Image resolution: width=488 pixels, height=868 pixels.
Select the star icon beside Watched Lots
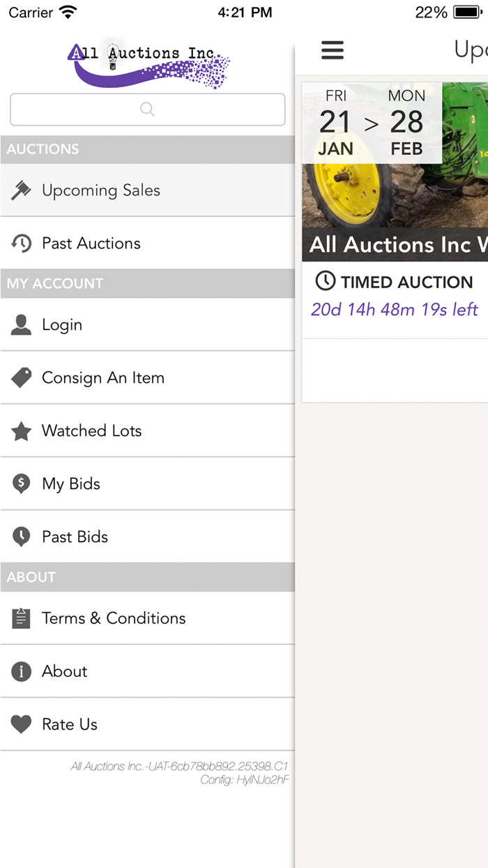point(21,431)
